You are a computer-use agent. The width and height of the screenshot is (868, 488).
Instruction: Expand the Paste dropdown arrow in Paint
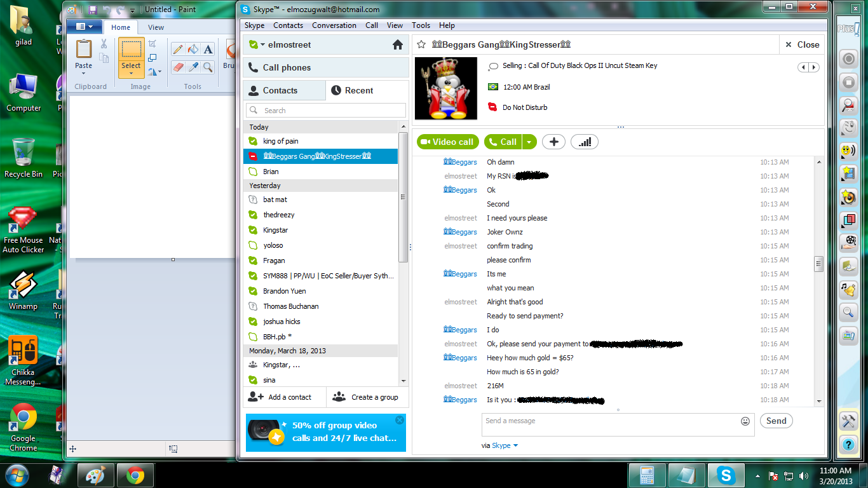[84, 73]
